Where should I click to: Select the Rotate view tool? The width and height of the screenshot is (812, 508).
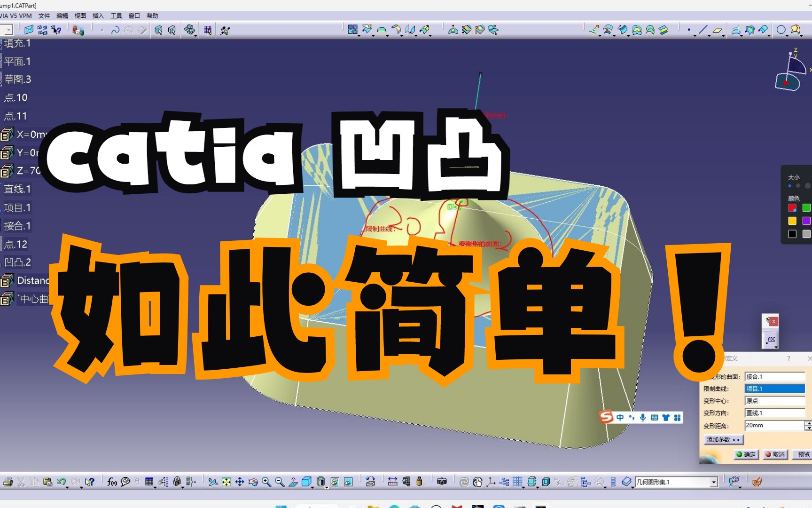point(253,482)
